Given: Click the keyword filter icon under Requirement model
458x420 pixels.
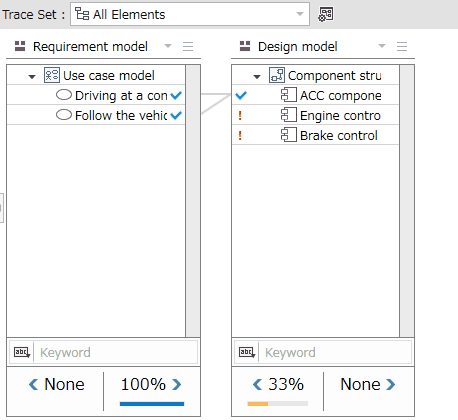Looking at the screenshot, I should tap(22, 352).
